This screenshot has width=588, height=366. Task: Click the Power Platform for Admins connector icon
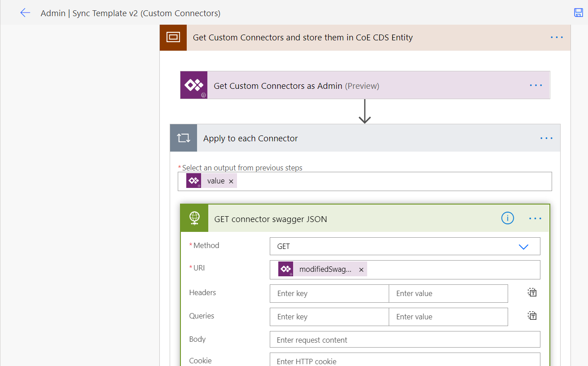(x=193, y=85)
